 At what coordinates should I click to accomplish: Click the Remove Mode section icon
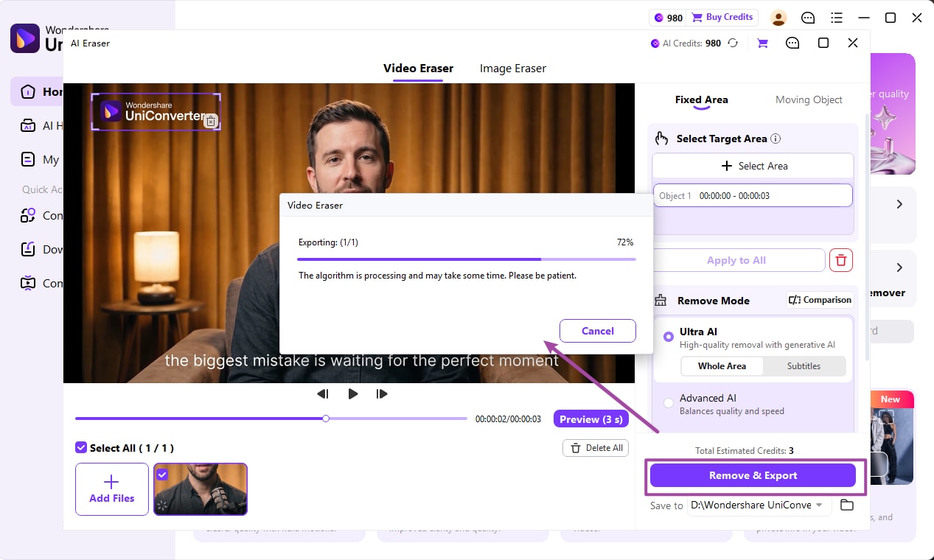(661, 301)
